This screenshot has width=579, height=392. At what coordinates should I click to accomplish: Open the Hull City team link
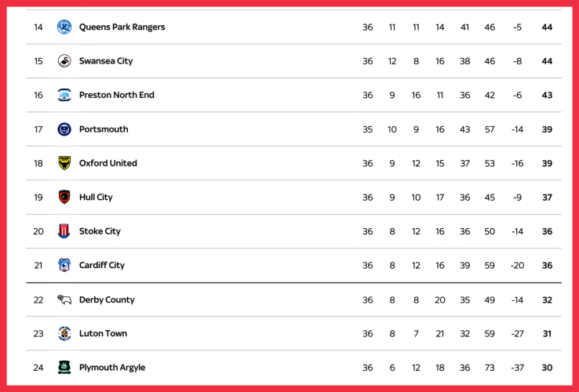pos(96,198)
